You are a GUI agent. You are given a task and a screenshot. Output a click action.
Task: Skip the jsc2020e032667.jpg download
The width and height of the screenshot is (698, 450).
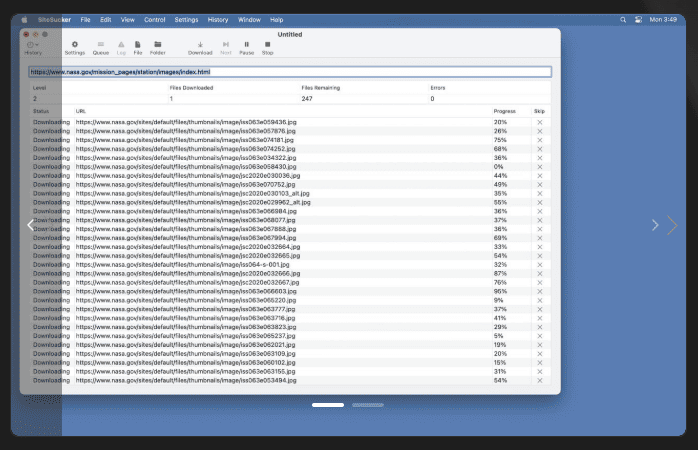pyautogui.click(x=540, y=283)
